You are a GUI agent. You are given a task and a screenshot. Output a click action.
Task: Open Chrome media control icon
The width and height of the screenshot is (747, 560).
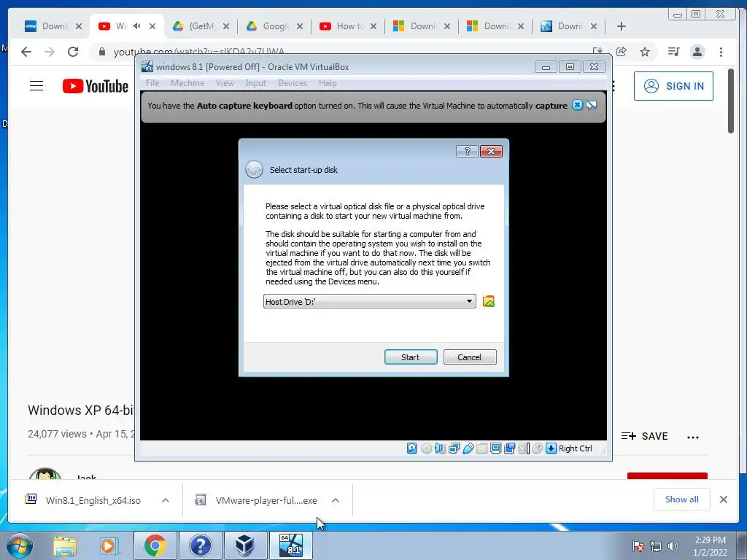tap(673, 52)
